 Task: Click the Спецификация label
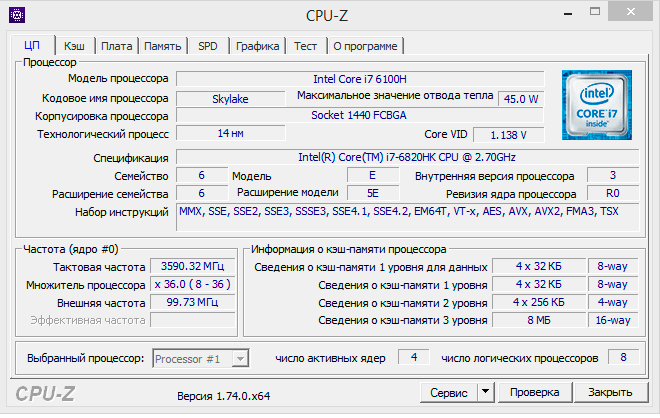[x=131, y=158]
